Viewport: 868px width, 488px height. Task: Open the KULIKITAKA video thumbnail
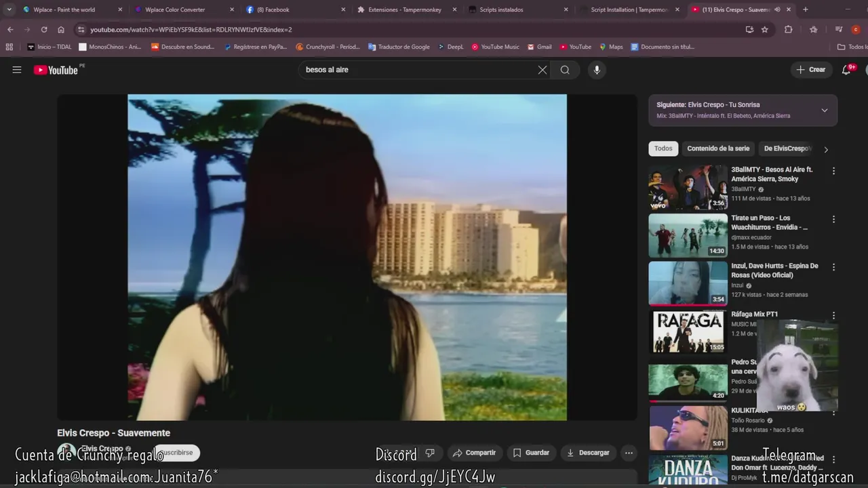[x=688, y=428]
